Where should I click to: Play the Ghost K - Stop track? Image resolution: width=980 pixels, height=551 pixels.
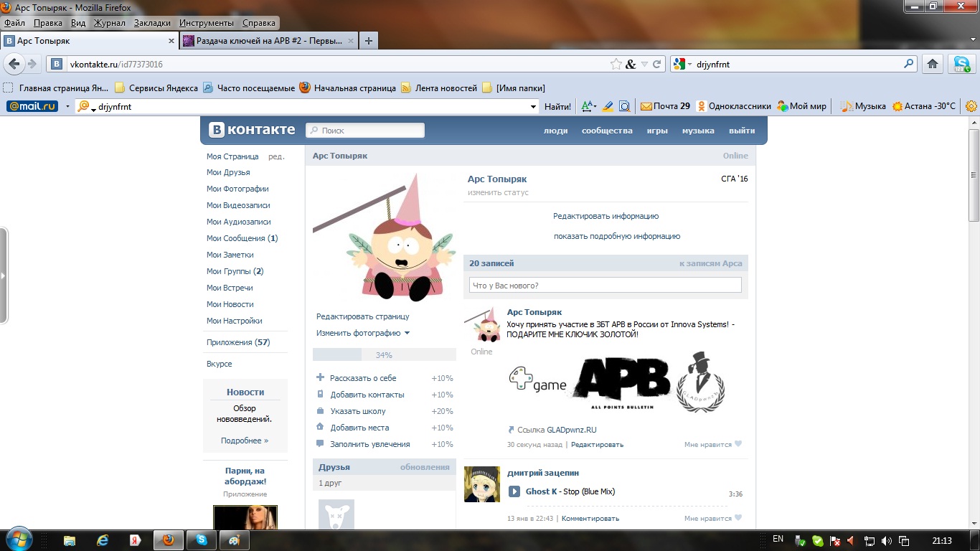point(514,491)
